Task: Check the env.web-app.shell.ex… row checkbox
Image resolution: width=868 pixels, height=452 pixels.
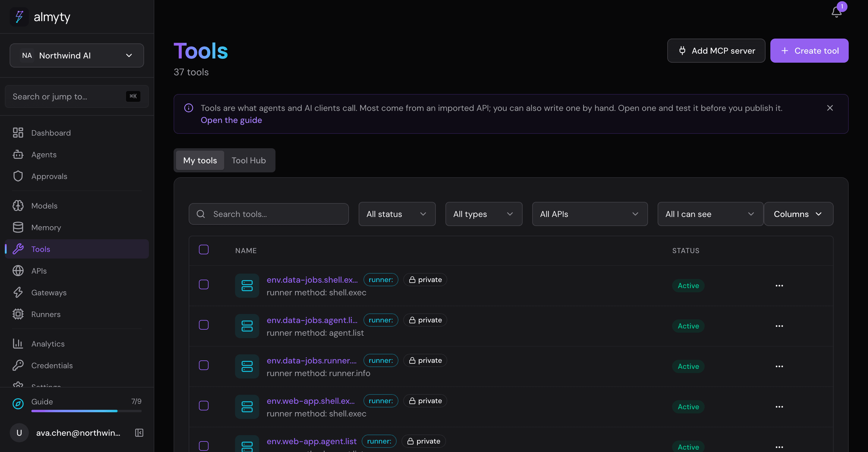Action: [203, 406]
